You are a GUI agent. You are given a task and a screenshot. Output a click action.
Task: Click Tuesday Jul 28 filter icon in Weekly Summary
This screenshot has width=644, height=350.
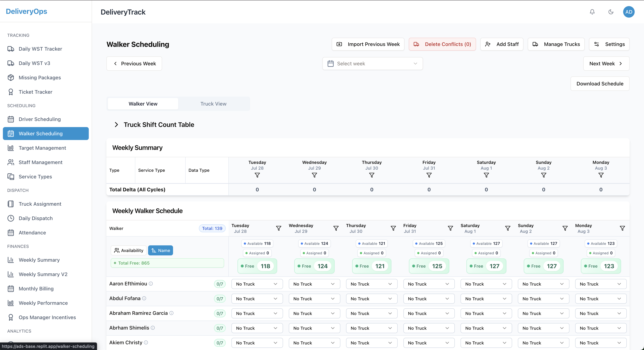click(x=257, y=175)
